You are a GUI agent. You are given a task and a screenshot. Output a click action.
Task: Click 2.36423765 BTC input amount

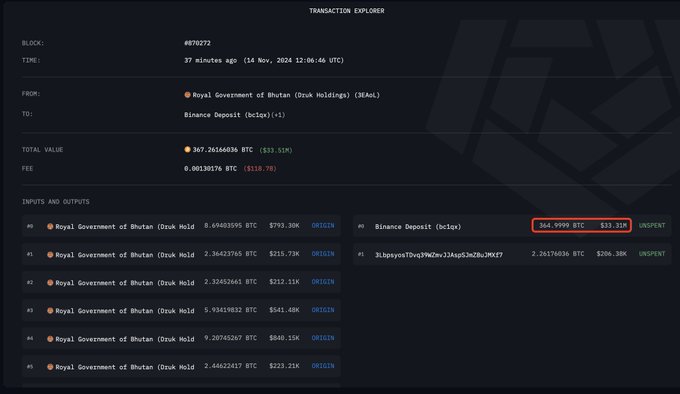pyautogui.click(x=231, y=254)
